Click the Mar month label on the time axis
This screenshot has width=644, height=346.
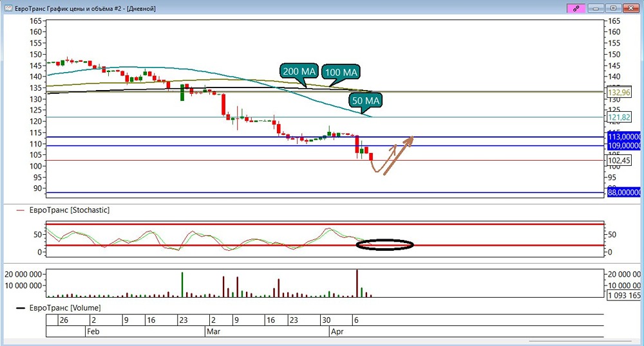point(213,332)
